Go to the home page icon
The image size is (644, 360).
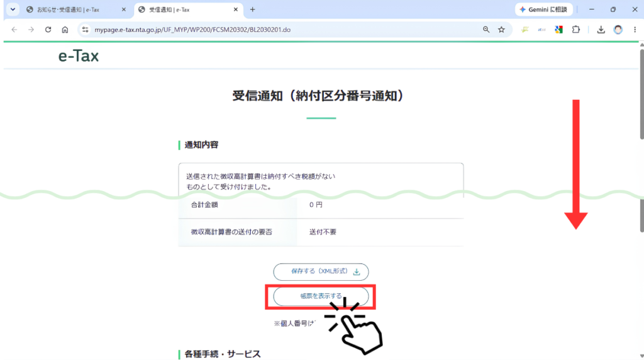click(65, 30)
